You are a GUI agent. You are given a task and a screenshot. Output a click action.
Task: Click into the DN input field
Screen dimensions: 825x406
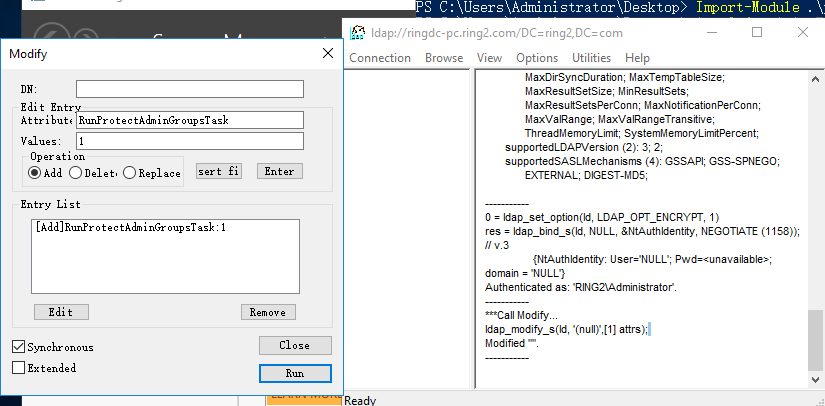(x=189, y=89)
